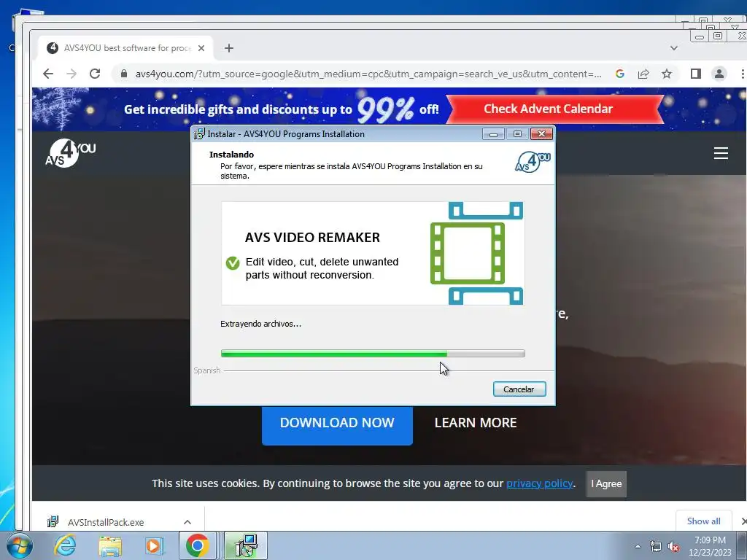Open a new Chrome tab
747x560 pixels.
(x=228, y=48)
